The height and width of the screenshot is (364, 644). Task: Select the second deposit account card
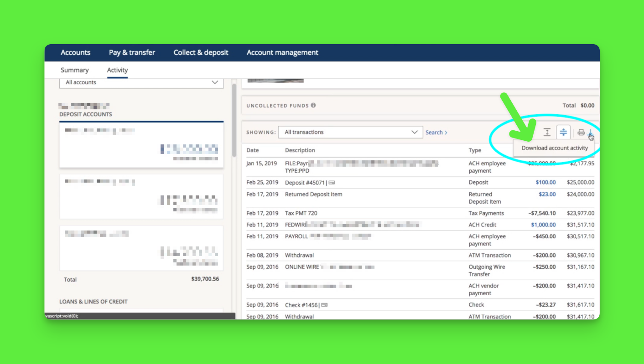tap(141, 197)
